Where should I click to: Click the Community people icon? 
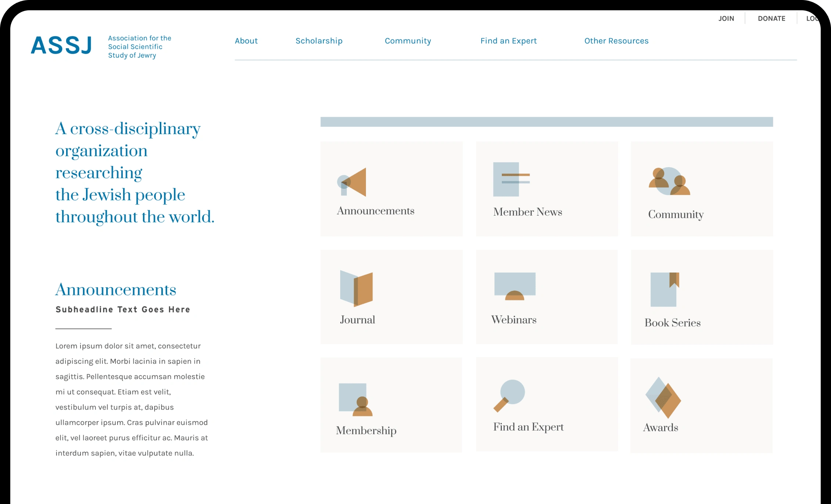[x=669, y=181]
